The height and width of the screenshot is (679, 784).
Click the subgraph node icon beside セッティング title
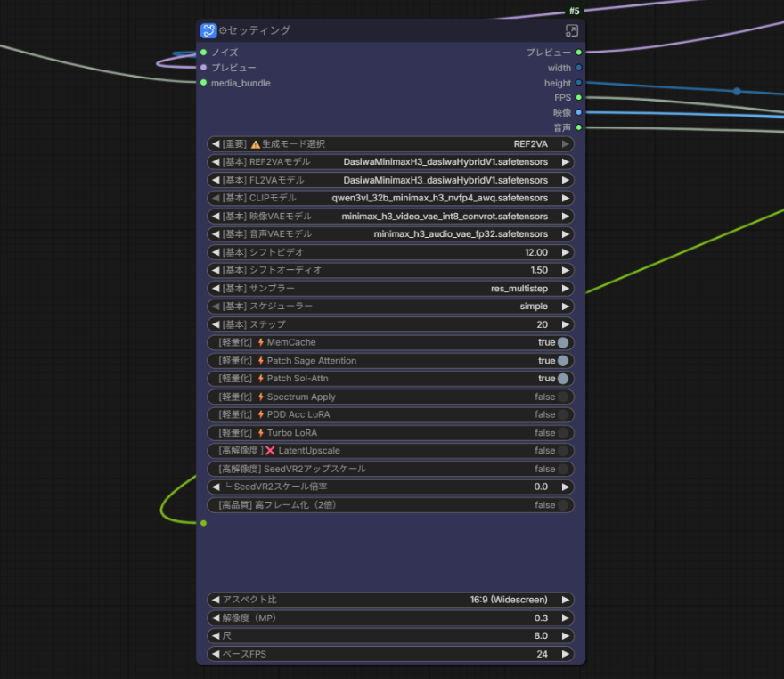click(208, 30)
